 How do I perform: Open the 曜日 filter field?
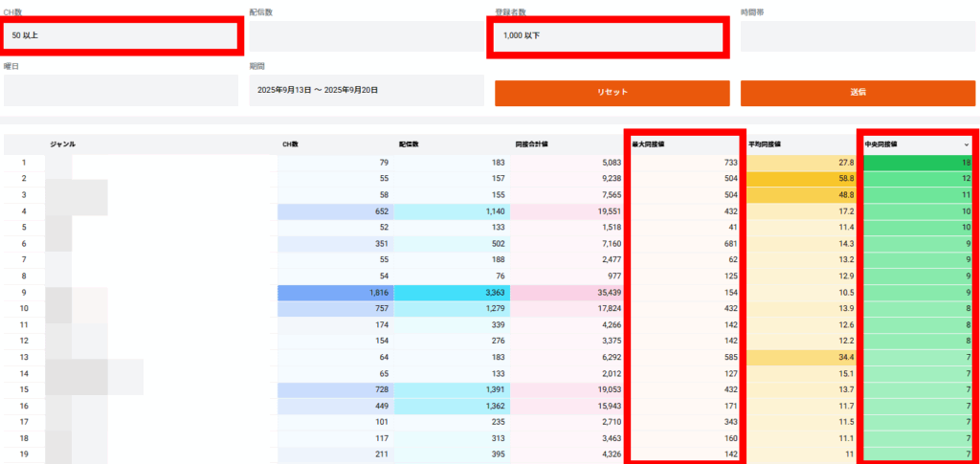(121, 90)
